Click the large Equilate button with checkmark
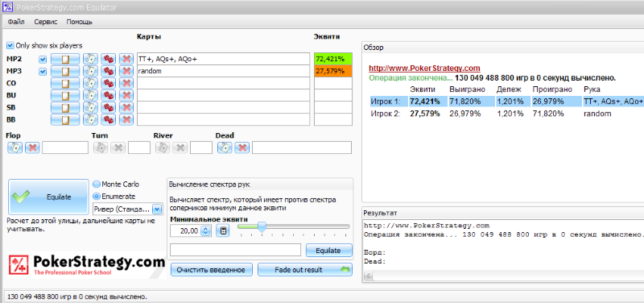 click(x=48, y=197)
